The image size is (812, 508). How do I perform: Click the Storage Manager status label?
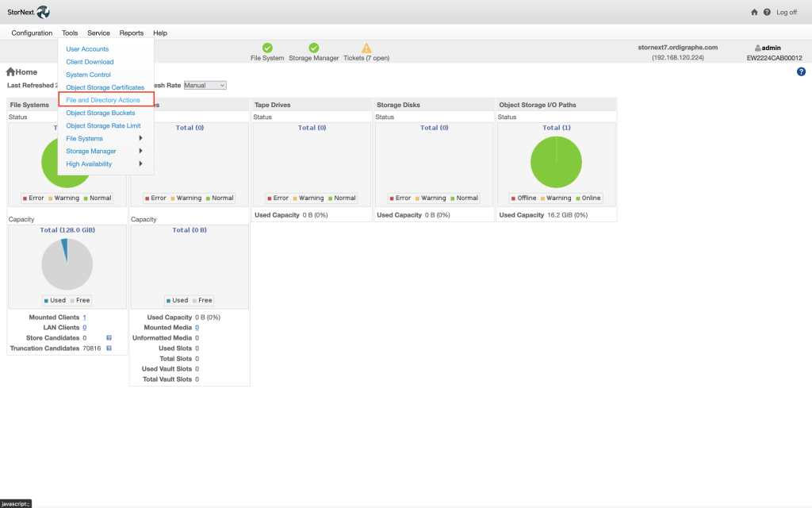point(314,58)
